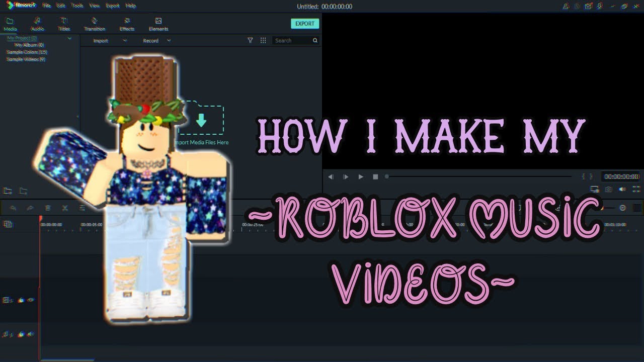Zoom in timeline plus icon

[x=623, y=208]
